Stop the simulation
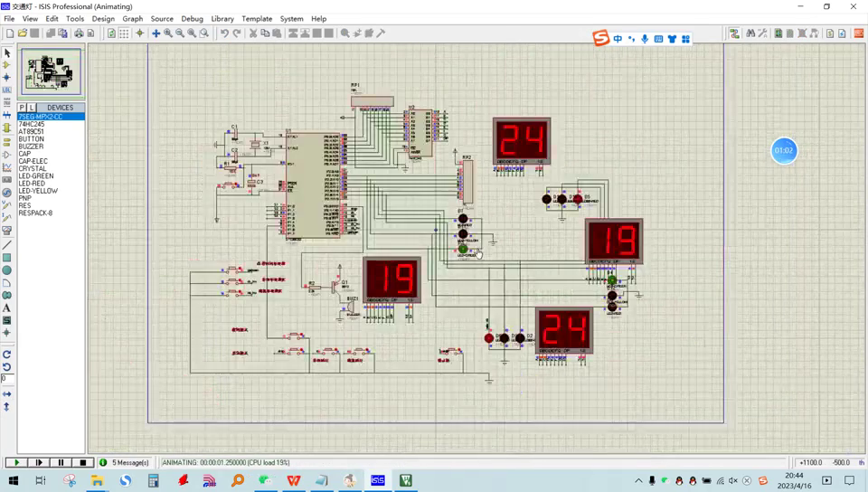Image resolution: width=868 pixels, height=492 pixels. tap(82, 462)
